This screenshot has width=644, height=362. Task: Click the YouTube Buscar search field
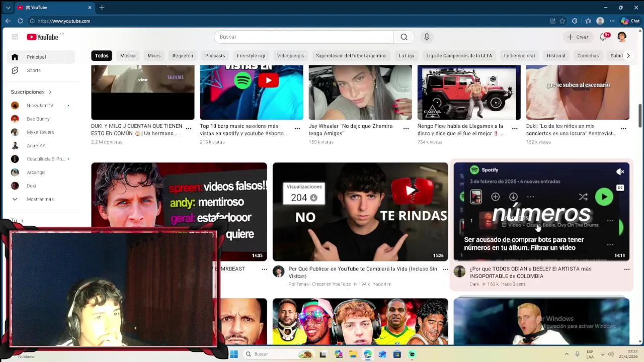[x=304, y=37]
